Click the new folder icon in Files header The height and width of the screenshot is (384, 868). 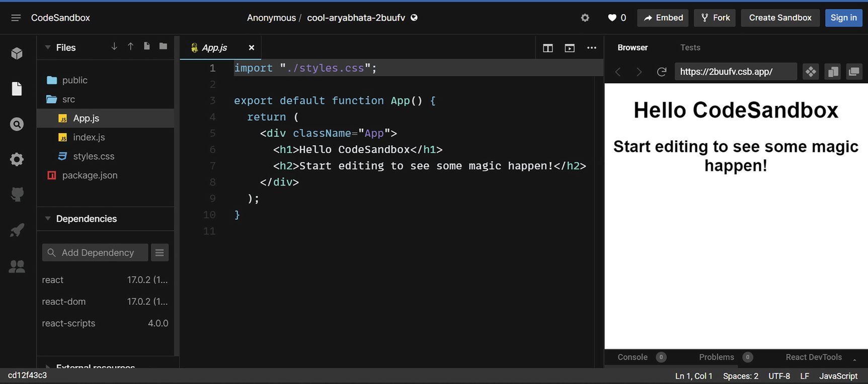pyautogui.click(x=163, y=47)
